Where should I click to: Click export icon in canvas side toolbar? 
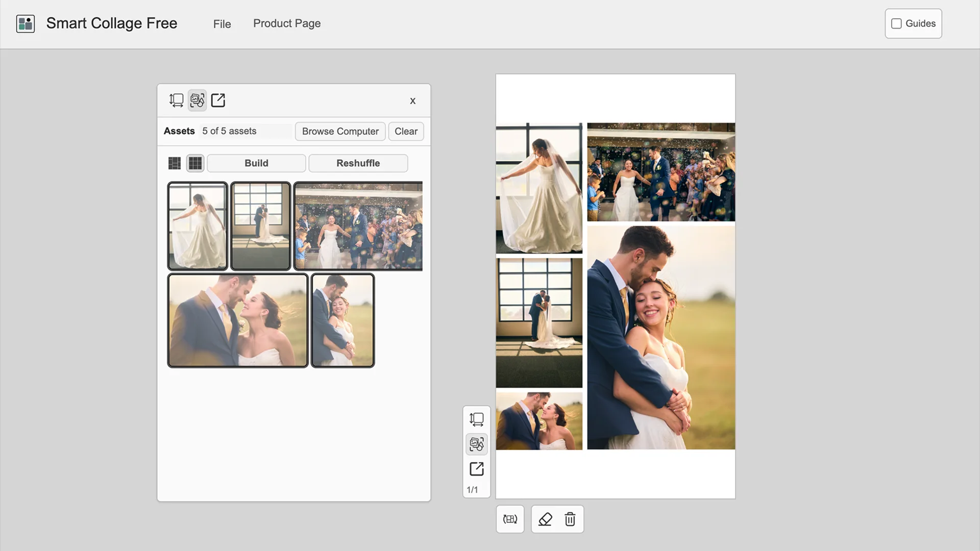point(476,469)
